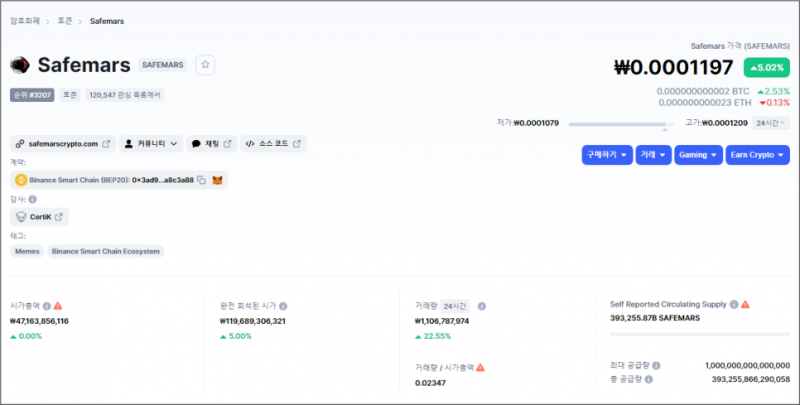Go to 토큰 in the breadcrumb

point(65,20)
